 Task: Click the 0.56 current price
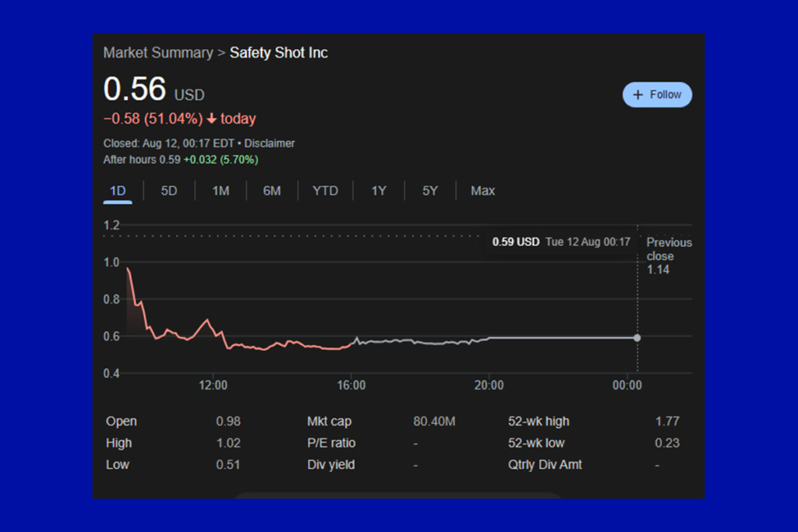[135, 89]
